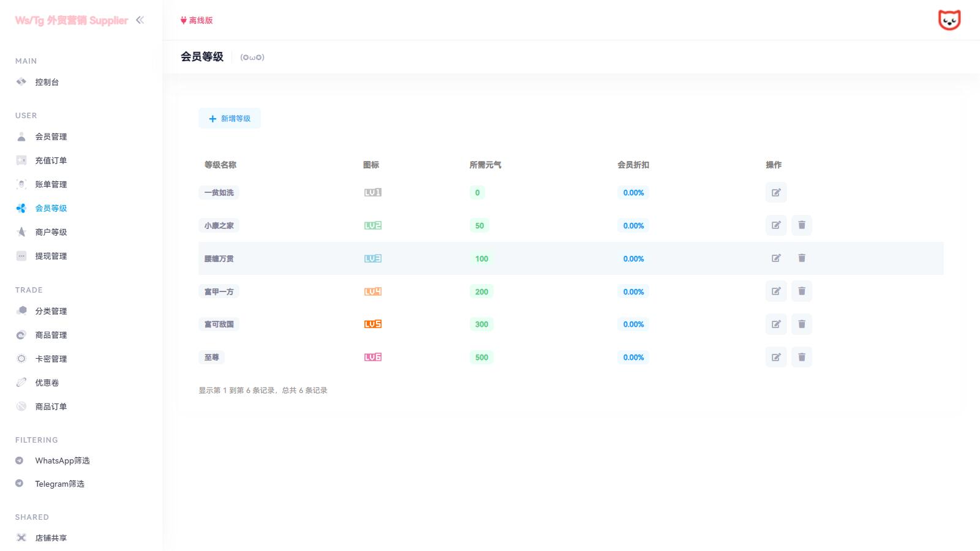Open 会员管理 in sidebar
This screenshot has height=551, width=980.
(51, 137)
